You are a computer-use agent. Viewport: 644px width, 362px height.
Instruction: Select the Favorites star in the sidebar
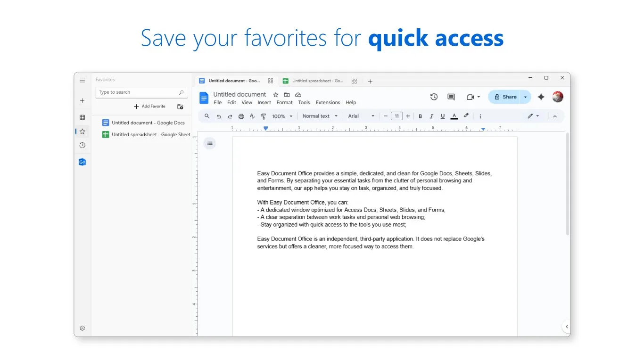[x=82, y=132]
